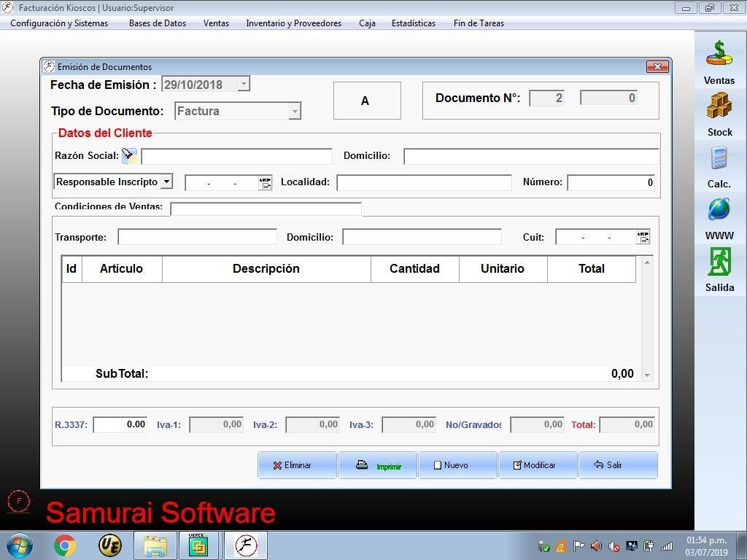Click the Windows Start button

pyautogui.click(x=20, y=545)
